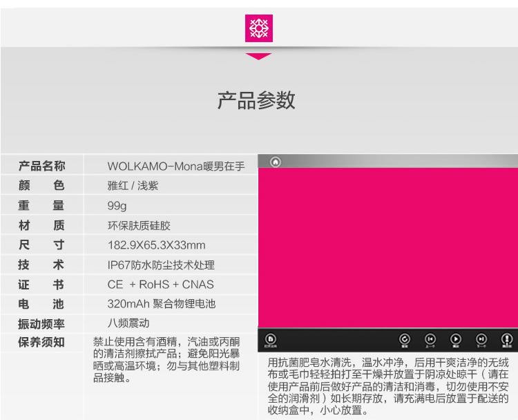Click the 产品名称 row label
518x420 pixels.
41,166
